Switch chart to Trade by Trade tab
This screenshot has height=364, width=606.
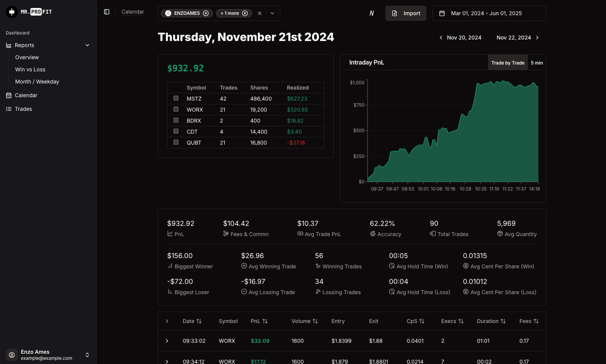pos(508,63)
